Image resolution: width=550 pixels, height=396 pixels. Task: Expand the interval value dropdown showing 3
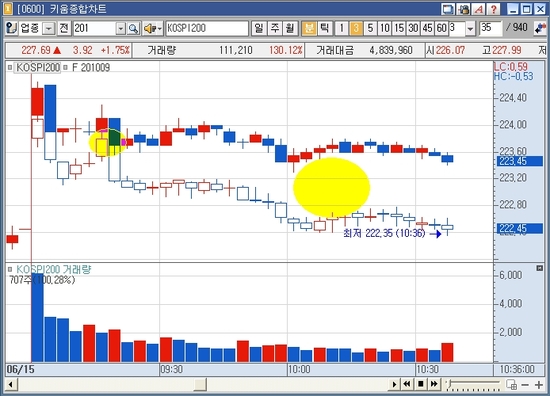point(470,28)
